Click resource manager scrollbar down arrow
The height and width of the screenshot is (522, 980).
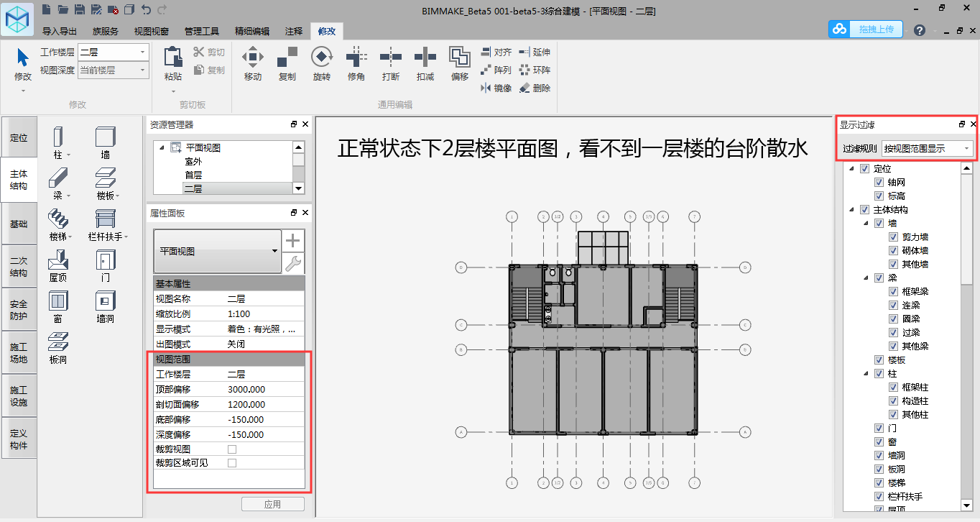(298, 188)
